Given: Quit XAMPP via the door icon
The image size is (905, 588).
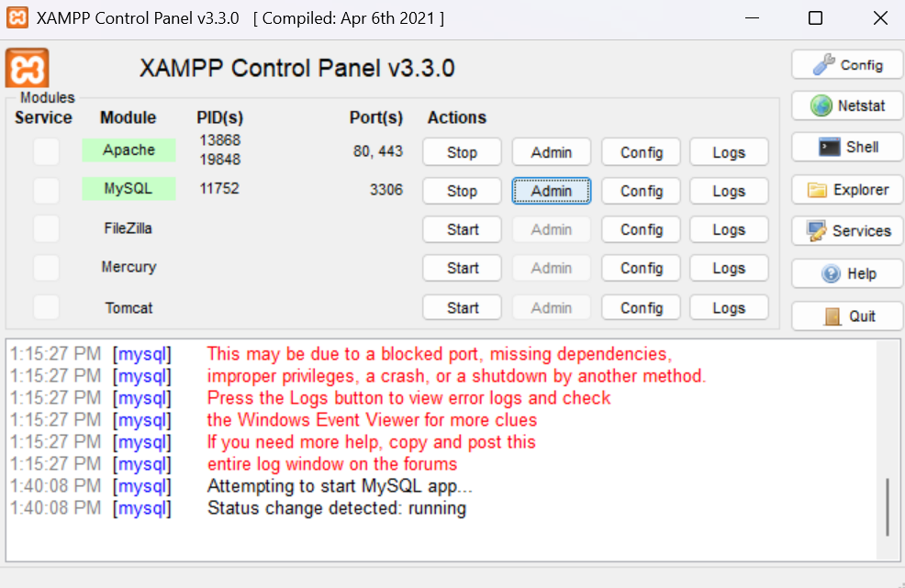Looking at the screenshot, I should point(845,316).
